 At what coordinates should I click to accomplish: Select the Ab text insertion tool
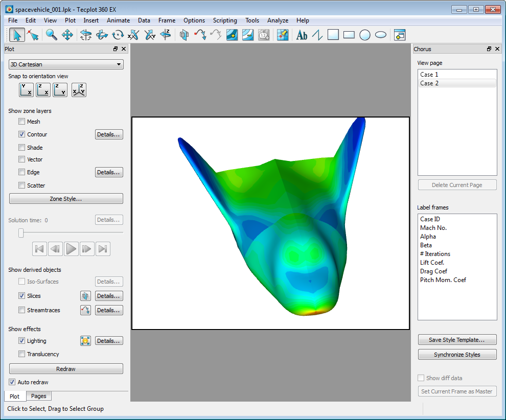pyautogui.click(x=302, y=35)
